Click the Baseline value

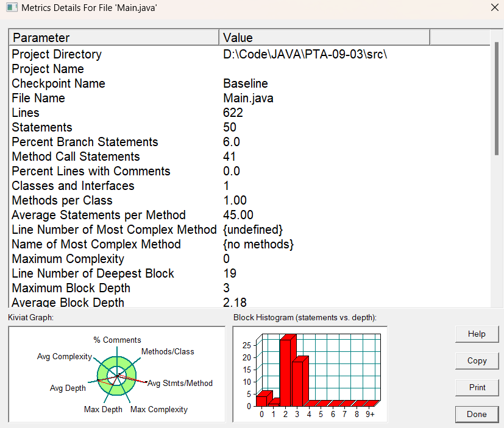[246, 83]
